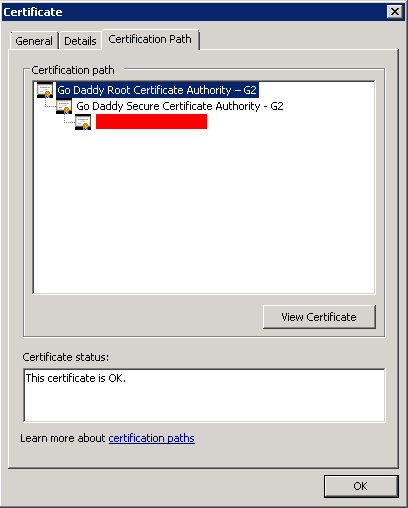Click the View Certificate button

click(x=319, y=317)
